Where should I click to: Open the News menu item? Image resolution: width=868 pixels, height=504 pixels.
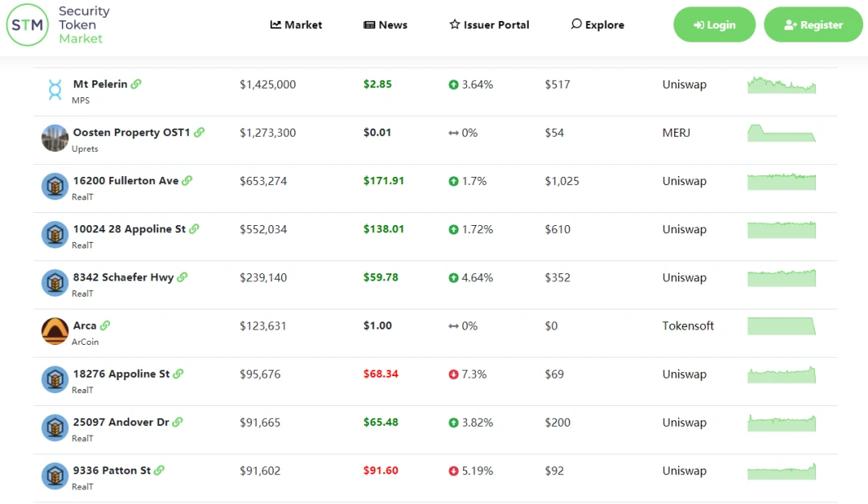click(x=385, y=25)
